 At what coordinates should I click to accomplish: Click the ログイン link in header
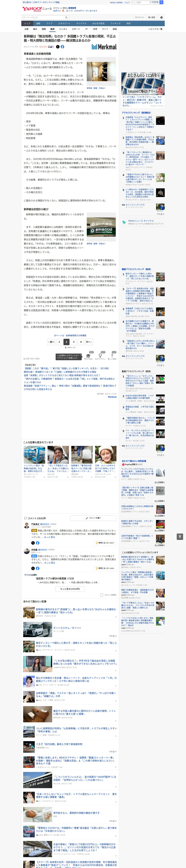coord(57,11)
